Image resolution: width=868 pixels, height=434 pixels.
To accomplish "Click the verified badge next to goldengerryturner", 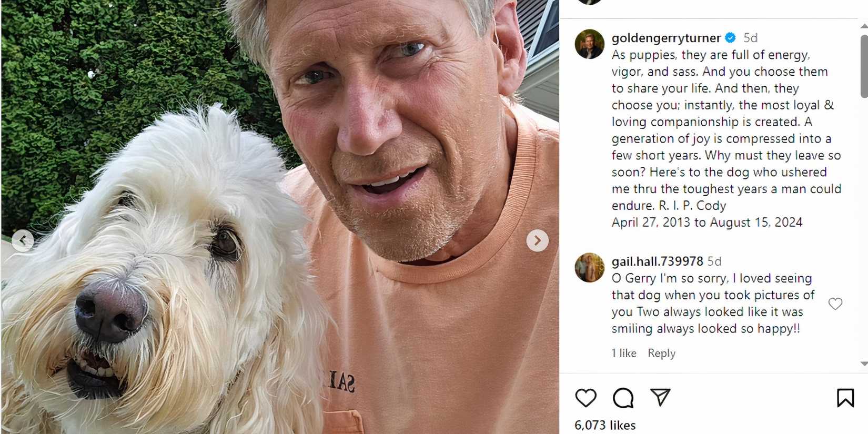I will click(x=730, y=37).
